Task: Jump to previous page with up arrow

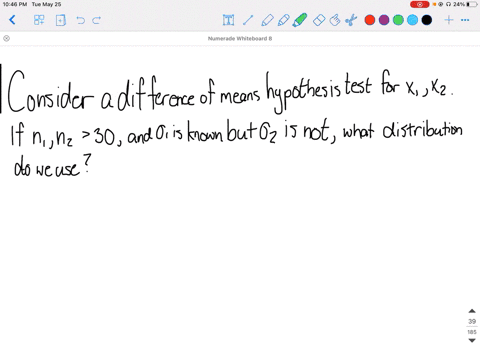Action: point(472,311)
